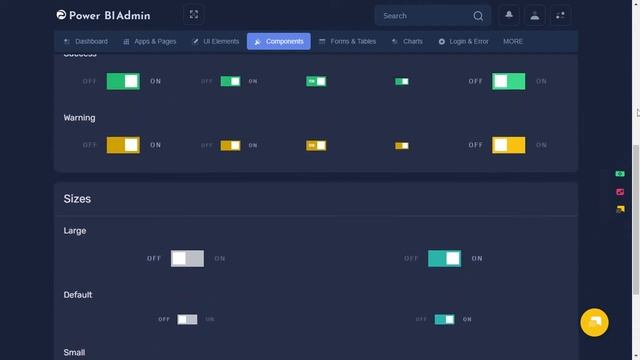Turn on the gray Default size switch
This screenshot has height=360, width=640.
click(x=187, y=319)
